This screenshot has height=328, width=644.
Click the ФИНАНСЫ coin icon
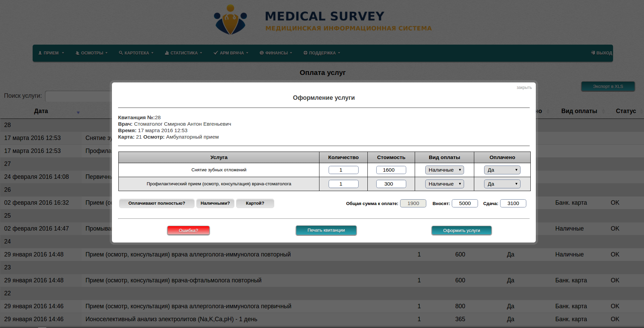click(x=262, y=53)
